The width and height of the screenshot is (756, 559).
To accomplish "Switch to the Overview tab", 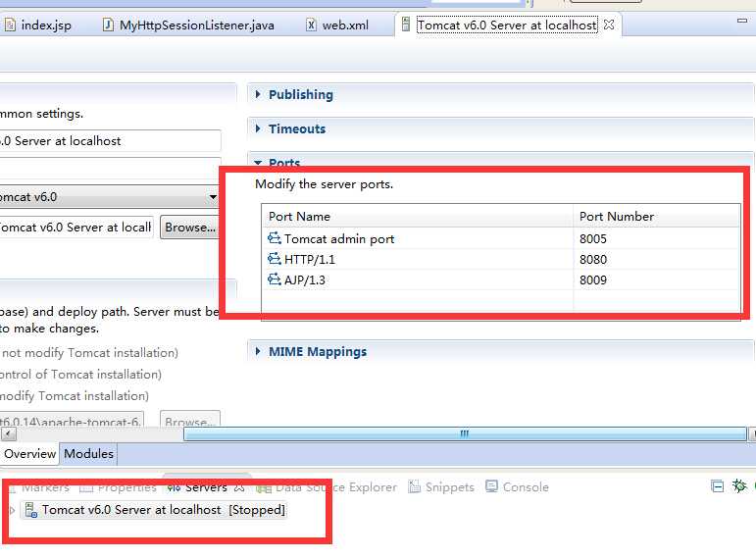I will tap(29, 454).
